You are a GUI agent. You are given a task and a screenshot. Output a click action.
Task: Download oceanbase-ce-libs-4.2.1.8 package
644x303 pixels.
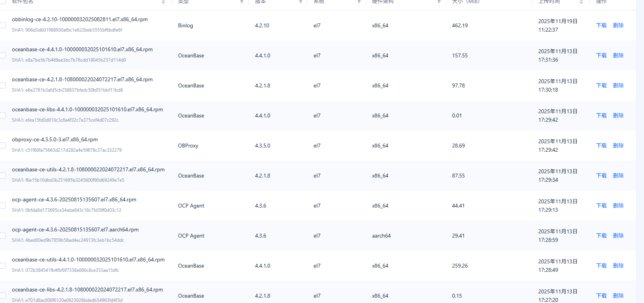601,296
